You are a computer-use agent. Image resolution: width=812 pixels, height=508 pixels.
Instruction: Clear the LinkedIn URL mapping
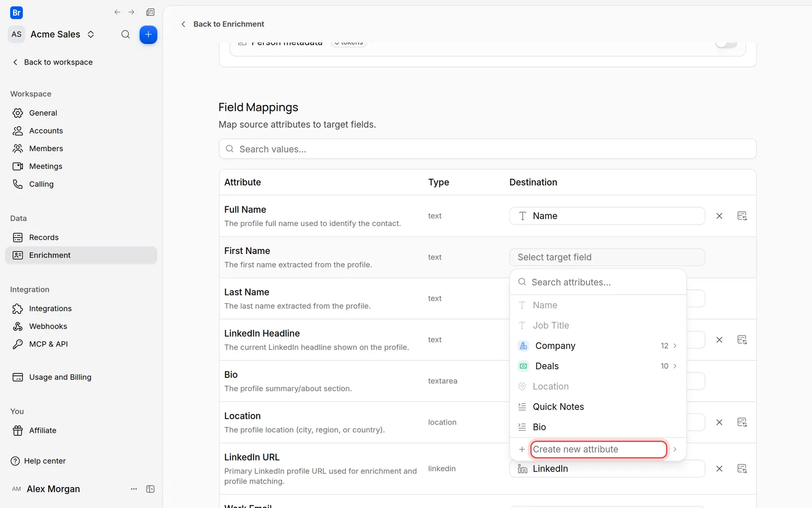[719, 468]
